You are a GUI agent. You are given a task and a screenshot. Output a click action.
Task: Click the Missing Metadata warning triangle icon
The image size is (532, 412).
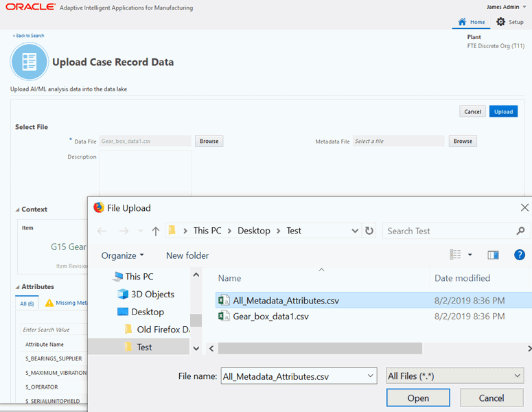[x=49, y=303]
